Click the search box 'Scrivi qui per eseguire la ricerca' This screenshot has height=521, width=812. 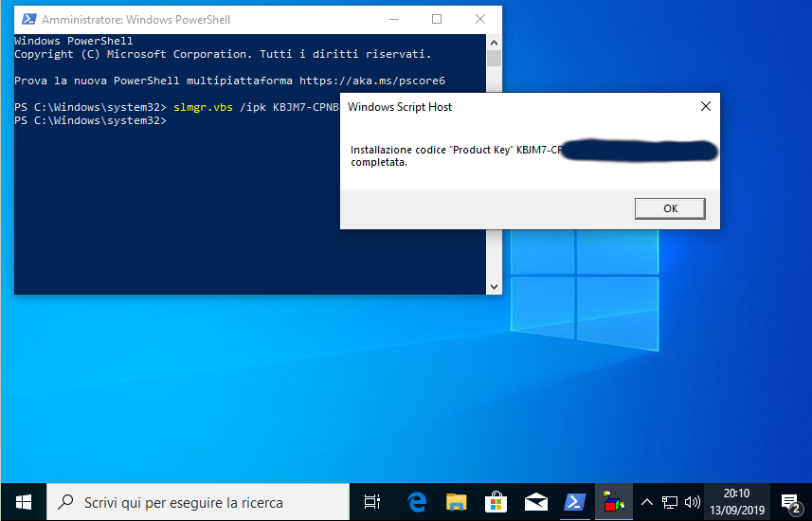(x=198, y=502)
